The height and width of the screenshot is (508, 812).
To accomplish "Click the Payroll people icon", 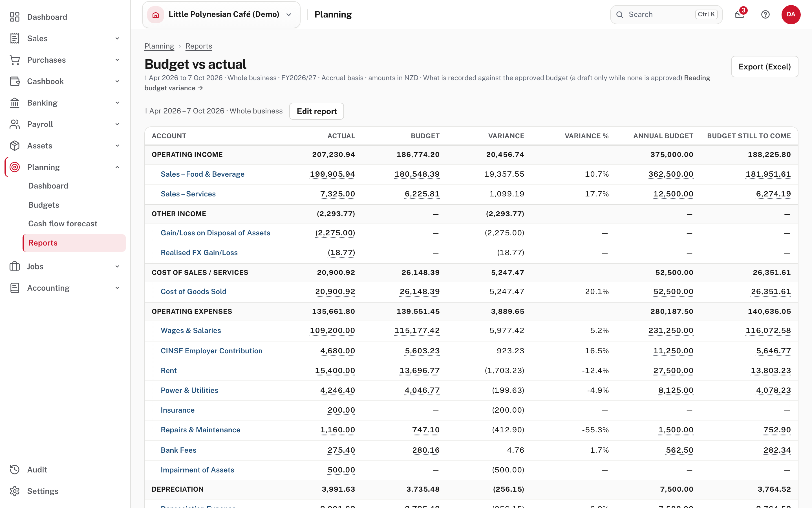I will 14,124.
